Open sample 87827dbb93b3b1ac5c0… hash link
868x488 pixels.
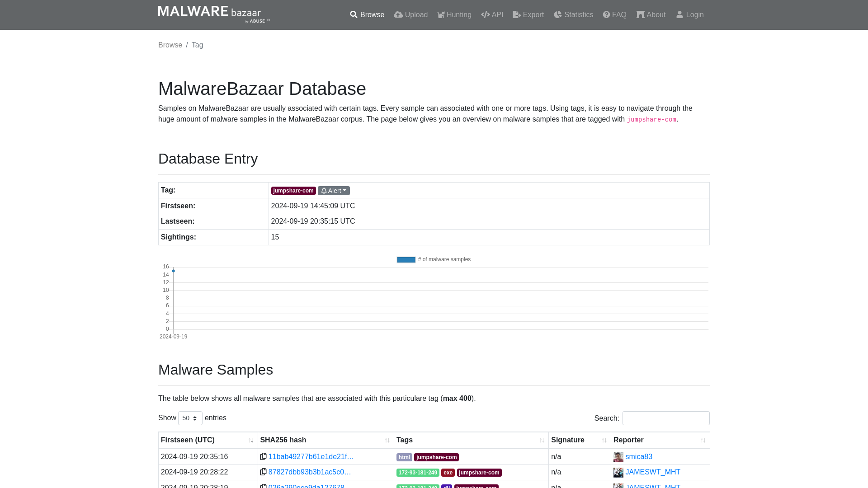pos(310,472)
